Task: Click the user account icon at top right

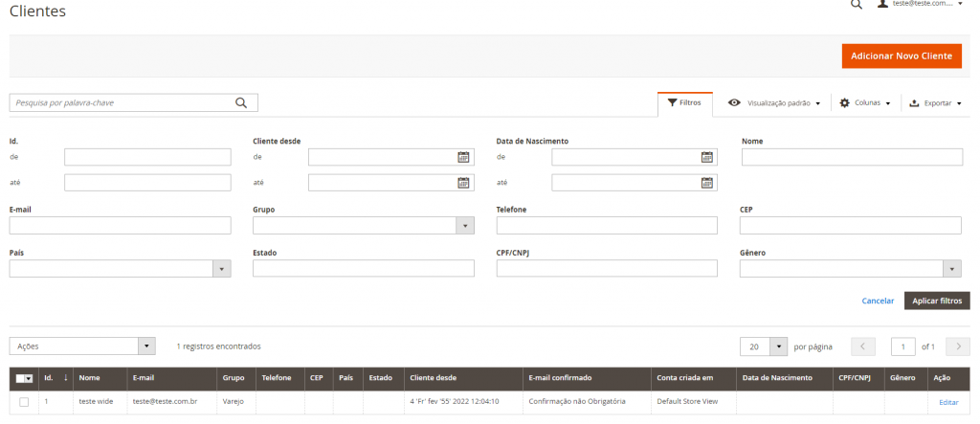Action: [882, 3]
